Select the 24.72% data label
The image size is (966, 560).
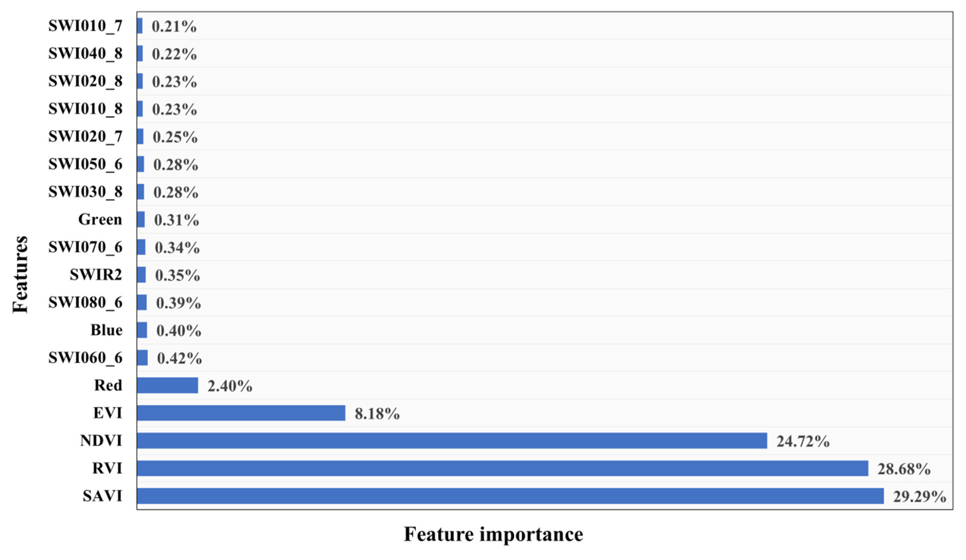(803, 442)
